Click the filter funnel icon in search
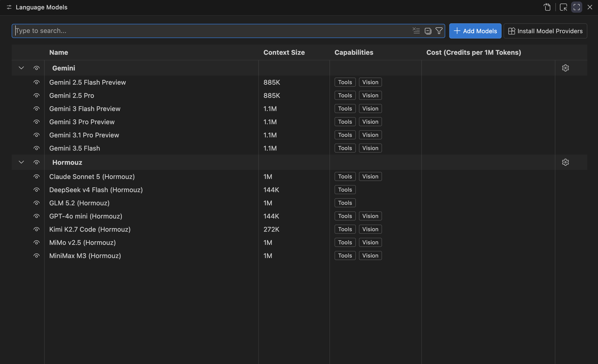 pos(439,31)
